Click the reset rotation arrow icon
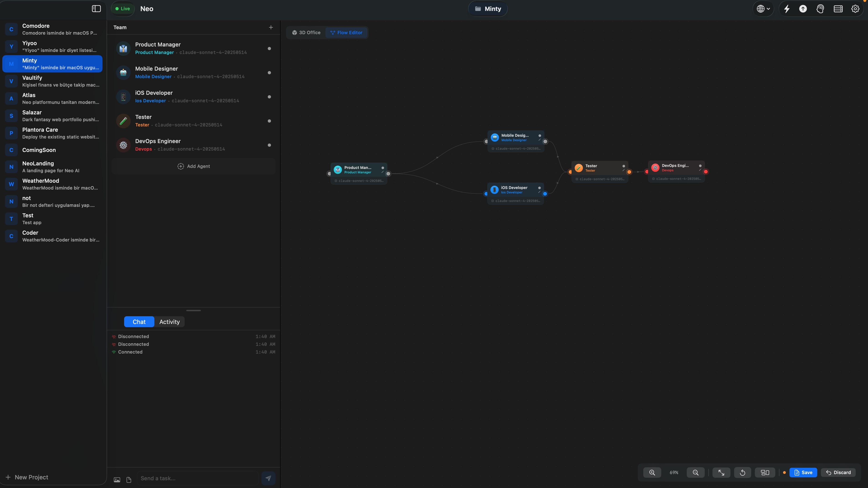Image resolution: width=868 pixels, height=488 pixels. [742, 473]
